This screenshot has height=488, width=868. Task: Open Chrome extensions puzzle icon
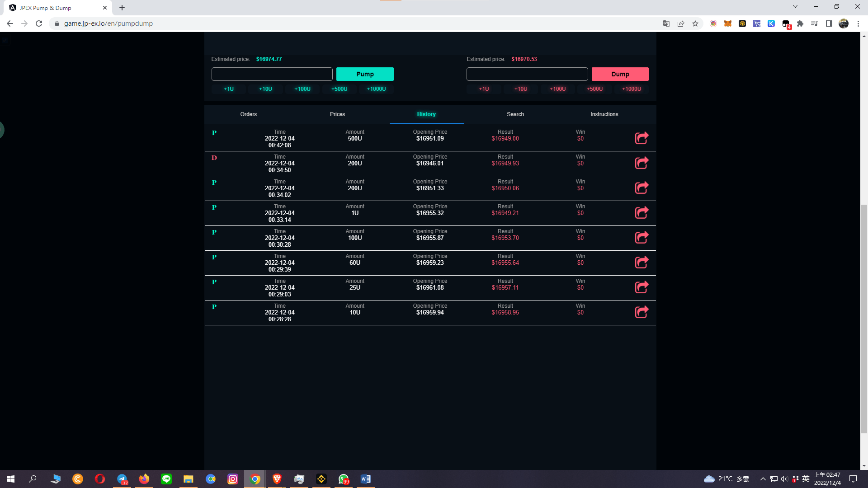tap(800, 23)
